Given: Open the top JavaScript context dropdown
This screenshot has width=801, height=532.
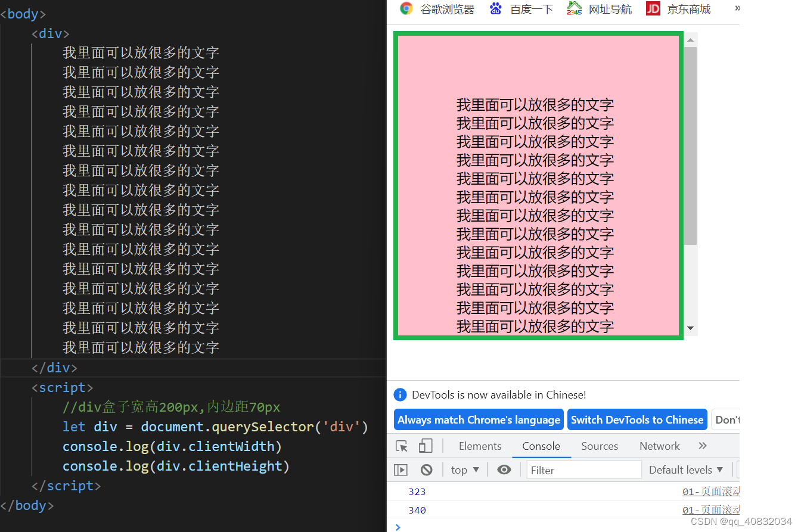Looking at the screenshot, I should click(465, 470).
